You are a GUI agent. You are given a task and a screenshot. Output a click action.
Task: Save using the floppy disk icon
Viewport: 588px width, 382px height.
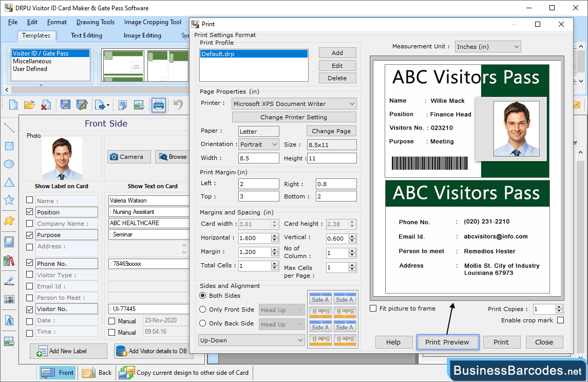point(66,105)
